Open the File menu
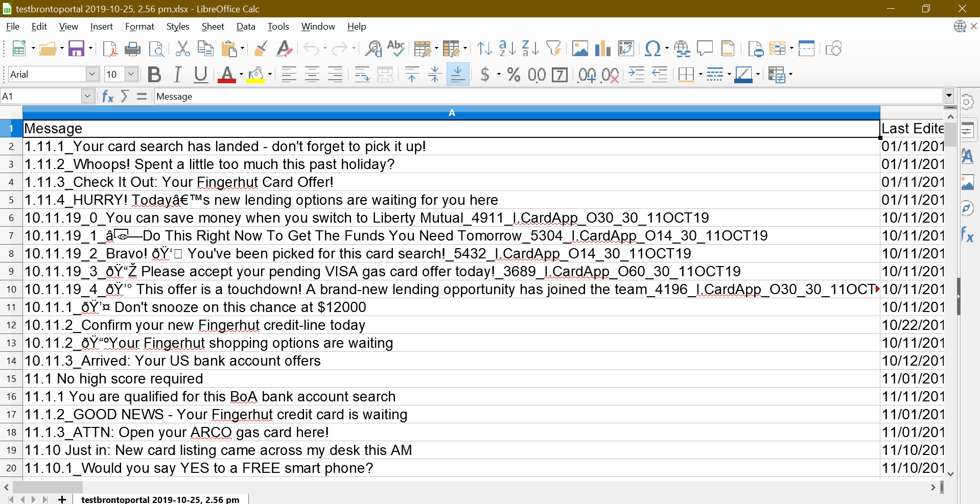This screenshot has width=980, height=504. [x=13, y=27]
